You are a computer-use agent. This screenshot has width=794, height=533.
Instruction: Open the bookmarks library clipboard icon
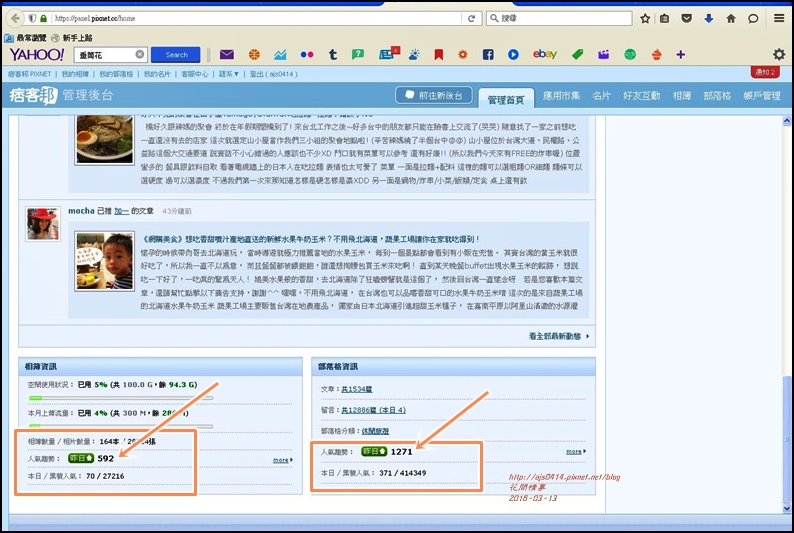point(664,18)
